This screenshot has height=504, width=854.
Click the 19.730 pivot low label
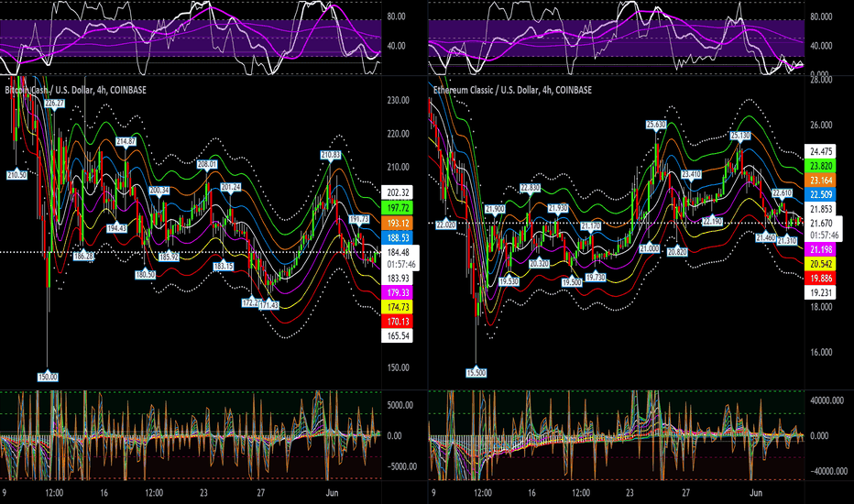(596, 278)
